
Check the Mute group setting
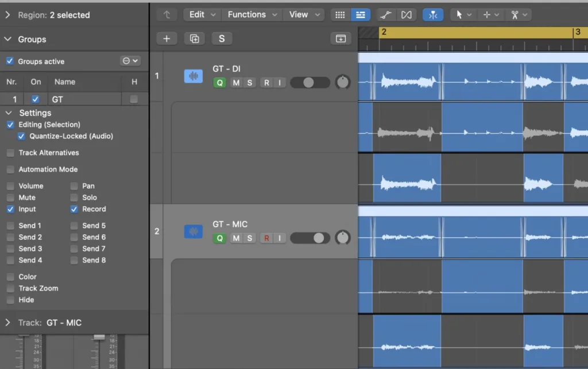point(10,197)
